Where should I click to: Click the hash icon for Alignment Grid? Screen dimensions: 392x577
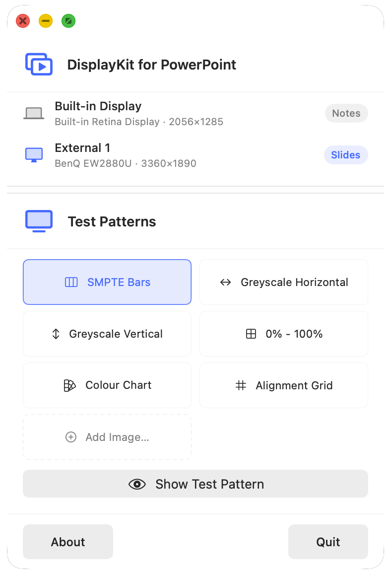click(x=241, y=385)
